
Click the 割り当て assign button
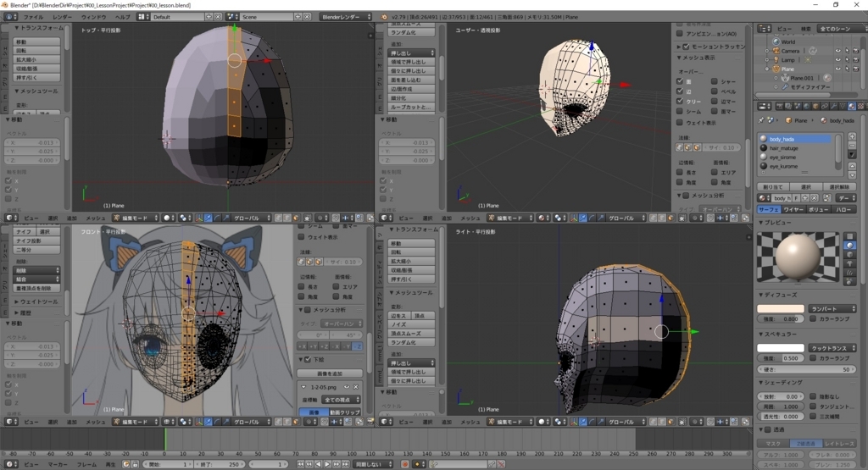[773, 186]
